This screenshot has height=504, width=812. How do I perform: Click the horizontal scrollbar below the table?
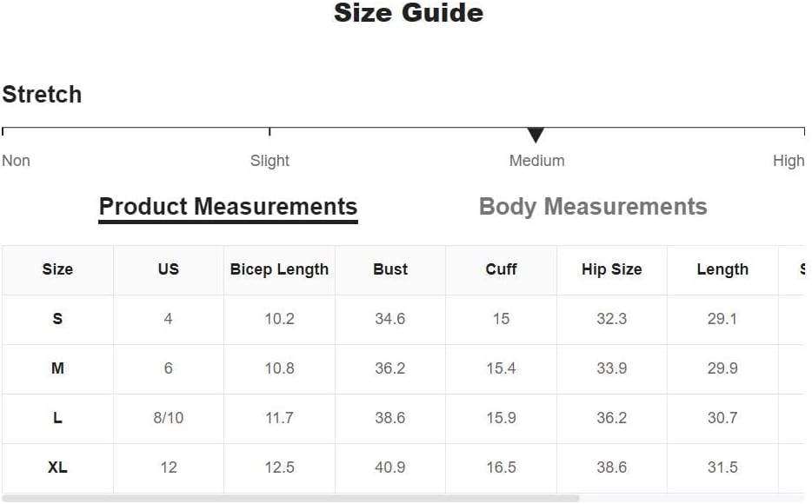(x=290, y=498)
